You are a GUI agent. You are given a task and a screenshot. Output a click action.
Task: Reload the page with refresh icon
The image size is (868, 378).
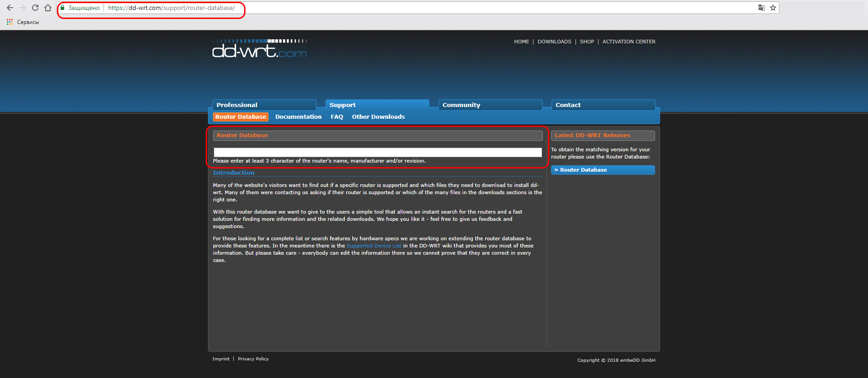click(35, 8)
